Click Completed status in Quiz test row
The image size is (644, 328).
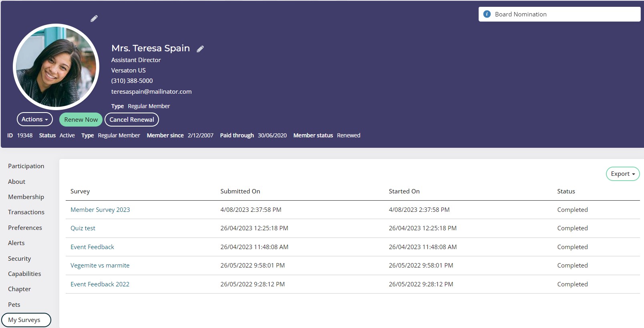point(572,228)
